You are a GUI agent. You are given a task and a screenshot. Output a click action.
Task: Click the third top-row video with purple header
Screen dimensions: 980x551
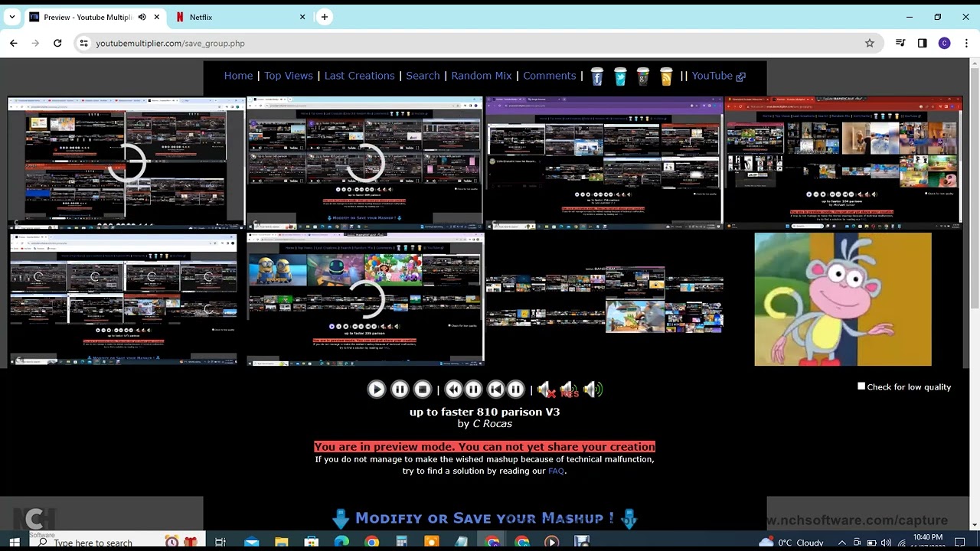coord(604,162)
